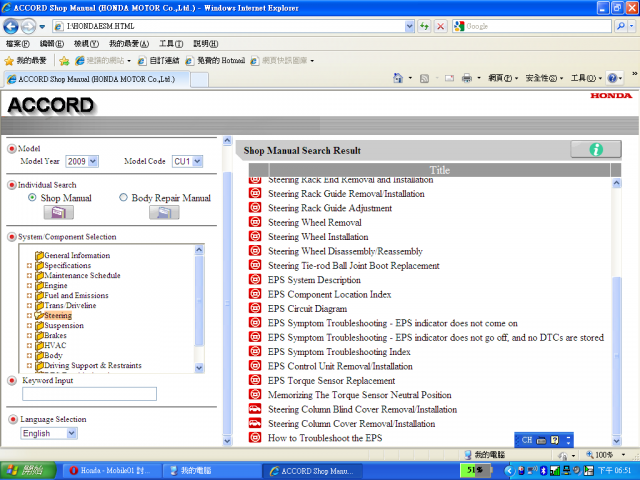This screenshot has width=640, height=480.
Task: Open the address bar history dropdown
Action: (409, 27)
